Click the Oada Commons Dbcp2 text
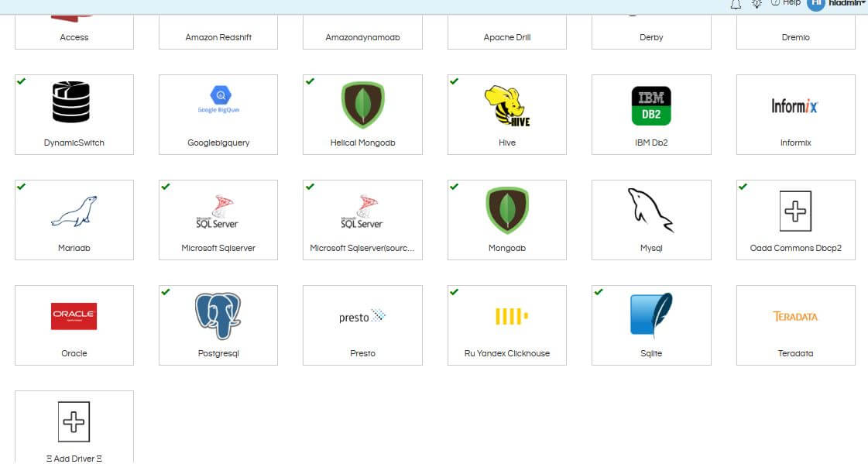The height and width of the screenshot is (464, 868). pyautogui.click(x=795, y=248)
